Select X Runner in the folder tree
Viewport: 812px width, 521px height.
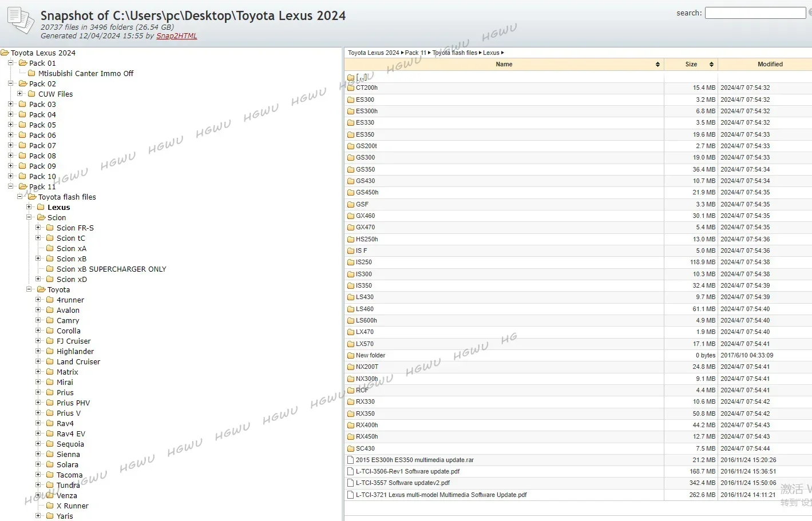tap(72, 506)
